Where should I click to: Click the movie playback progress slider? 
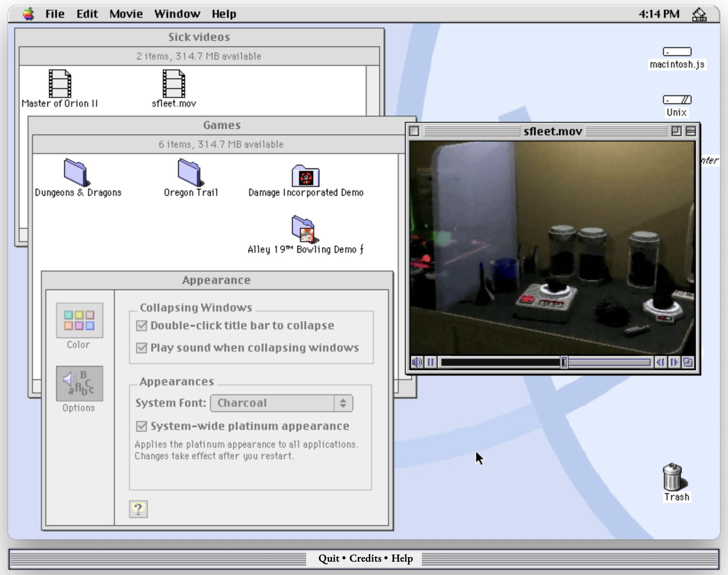coord(564,363)
